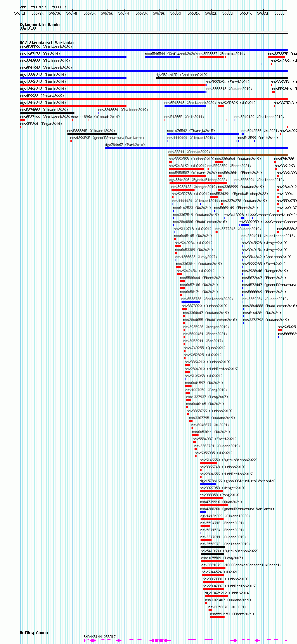Open nsv3932122 (Wenger2019) variant
The height and width of the screenshot is (644, 297).
point(194,187)
